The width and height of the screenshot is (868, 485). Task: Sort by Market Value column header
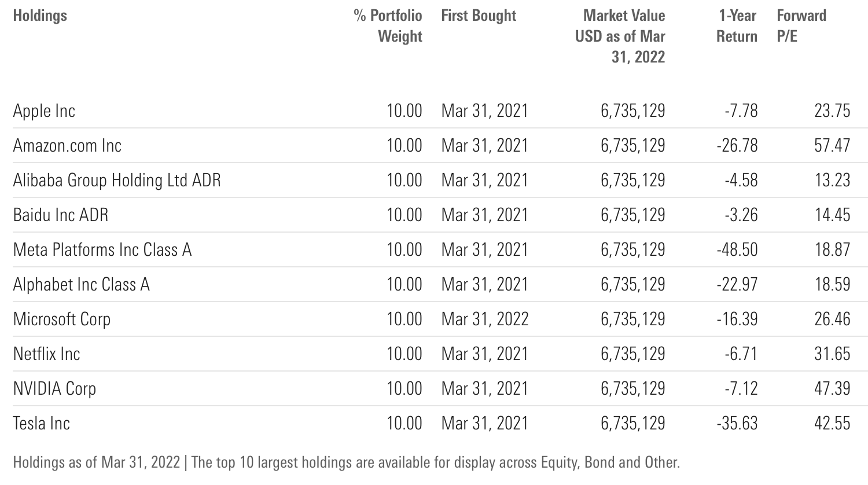pos(620,36)
